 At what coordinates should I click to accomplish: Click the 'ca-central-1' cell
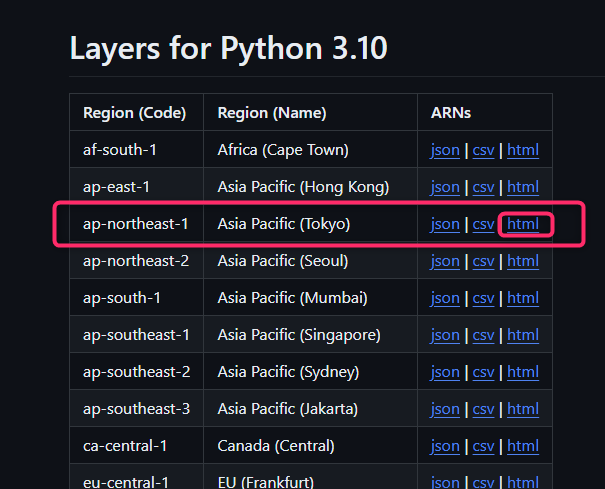(x=136, y=446)
